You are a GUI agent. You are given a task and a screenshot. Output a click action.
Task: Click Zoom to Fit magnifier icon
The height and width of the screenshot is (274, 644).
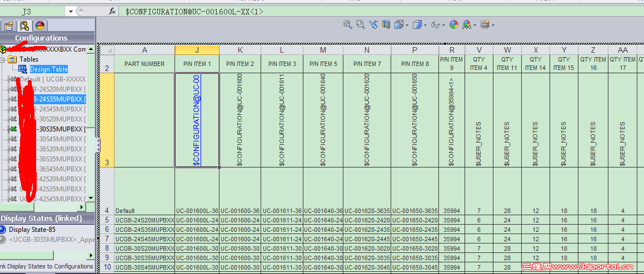click(347, 24)
